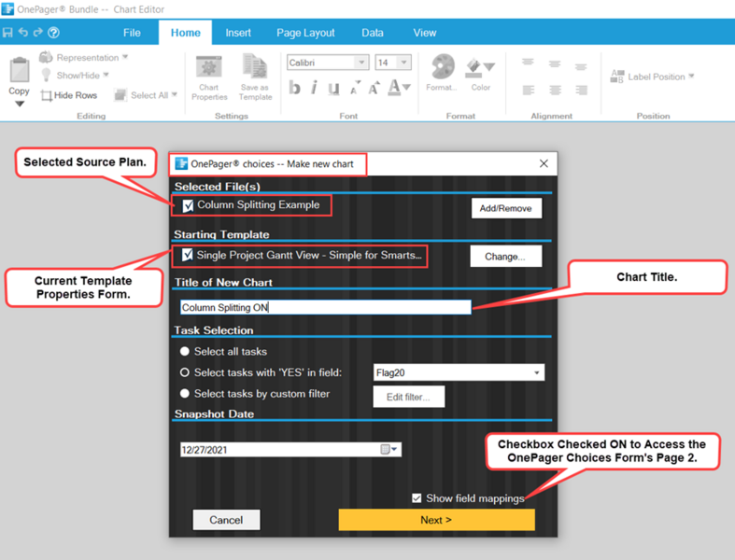
Task: Open the Select All dropdown
Action: (x=147, y=95)
